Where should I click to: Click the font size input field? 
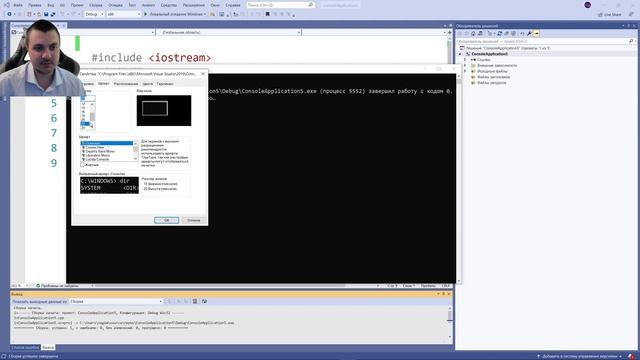pyautogui.click(x=88, y=98)
